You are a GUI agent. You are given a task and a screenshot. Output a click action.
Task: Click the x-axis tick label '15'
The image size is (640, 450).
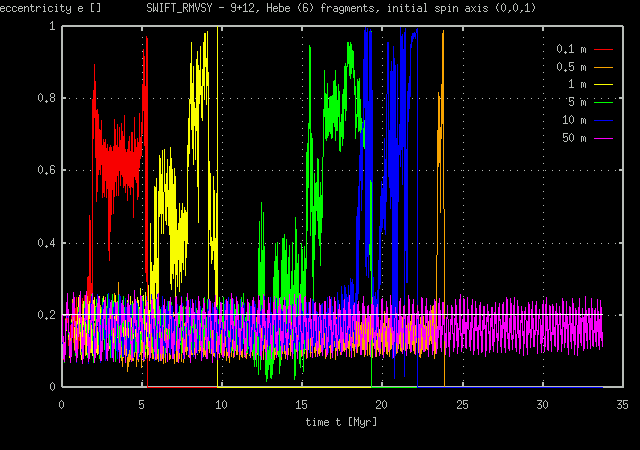point(301,405)
